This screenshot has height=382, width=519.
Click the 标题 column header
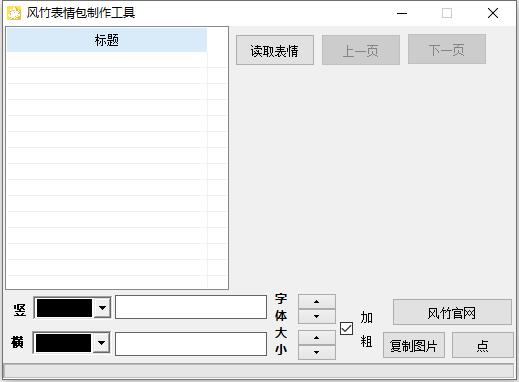click(x=107, y=40)
